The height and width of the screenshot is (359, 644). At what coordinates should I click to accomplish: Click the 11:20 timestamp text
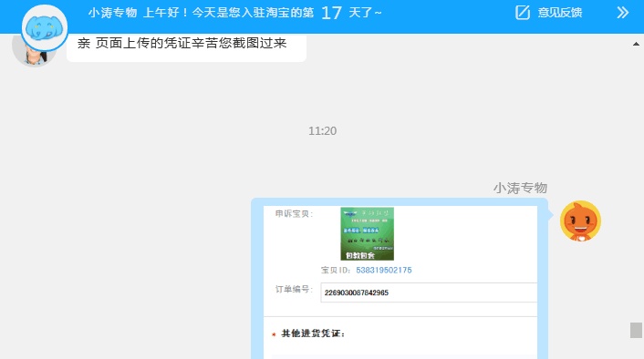point(322,131)
